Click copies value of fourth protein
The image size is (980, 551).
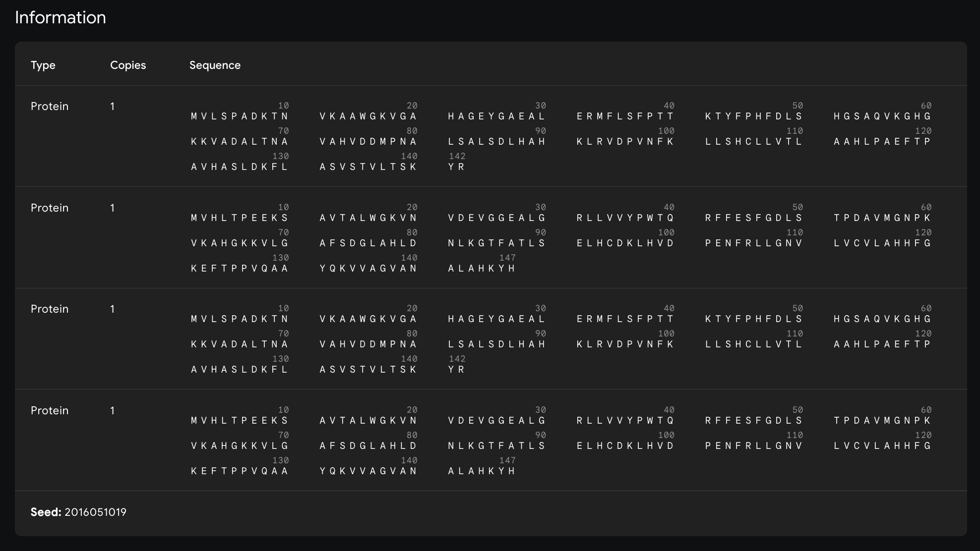pos(113,411)
